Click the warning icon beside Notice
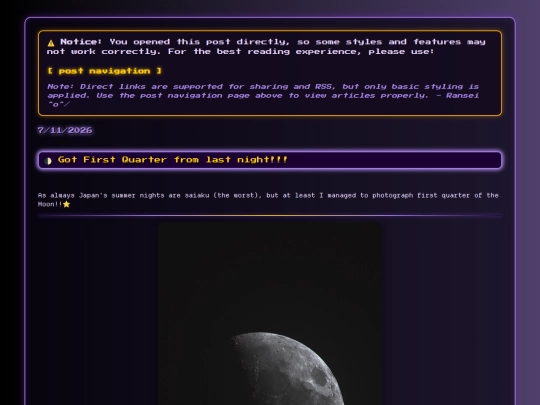The height and width of the screenshot is (405, 540). click(x=51, y=43)
